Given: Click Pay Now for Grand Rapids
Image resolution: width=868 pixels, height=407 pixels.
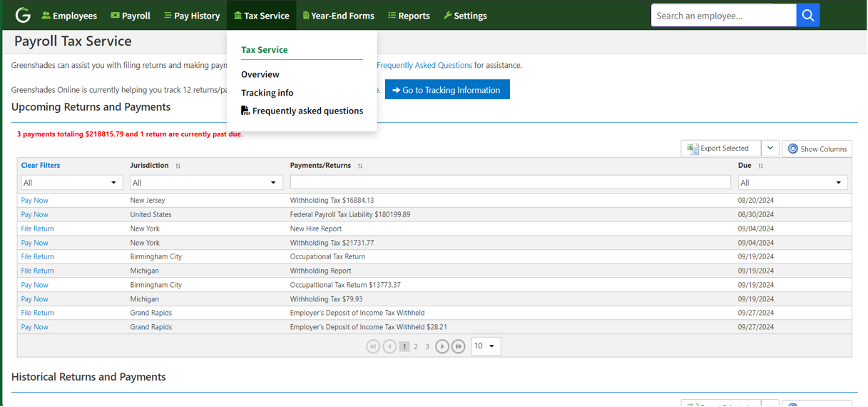Looking at the screenshot, I should click(x=35, y=327).
